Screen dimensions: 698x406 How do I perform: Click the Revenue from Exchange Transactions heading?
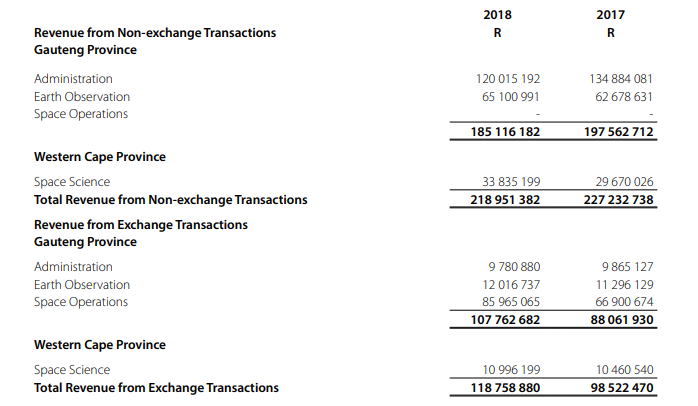(x=141, y=225)
